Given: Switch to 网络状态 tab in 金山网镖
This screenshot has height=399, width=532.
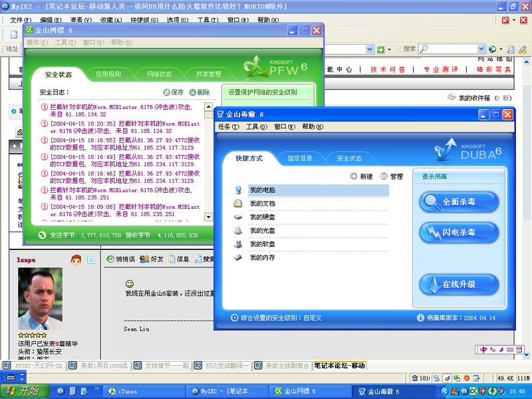Looking at the screenshot, I should coord(159,74).
